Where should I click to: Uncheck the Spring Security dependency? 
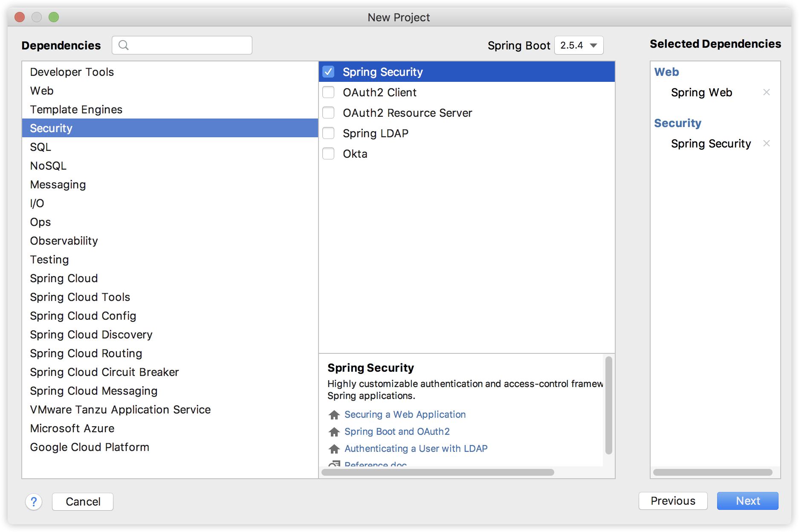click(328, 72)
